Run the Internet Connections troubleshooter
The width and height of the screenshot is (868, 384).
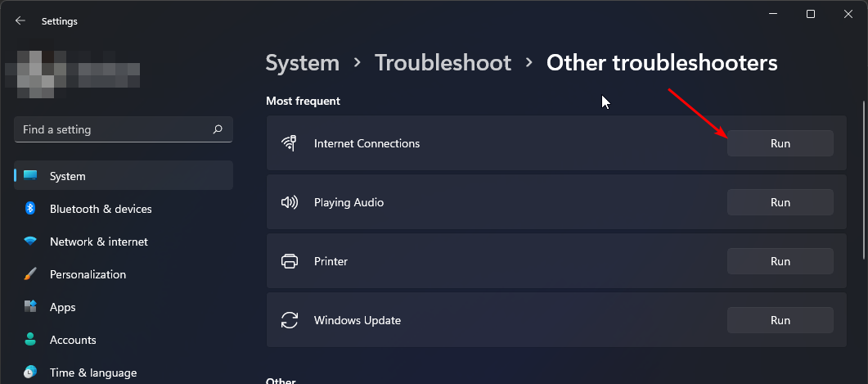click(x=780, y=143)
